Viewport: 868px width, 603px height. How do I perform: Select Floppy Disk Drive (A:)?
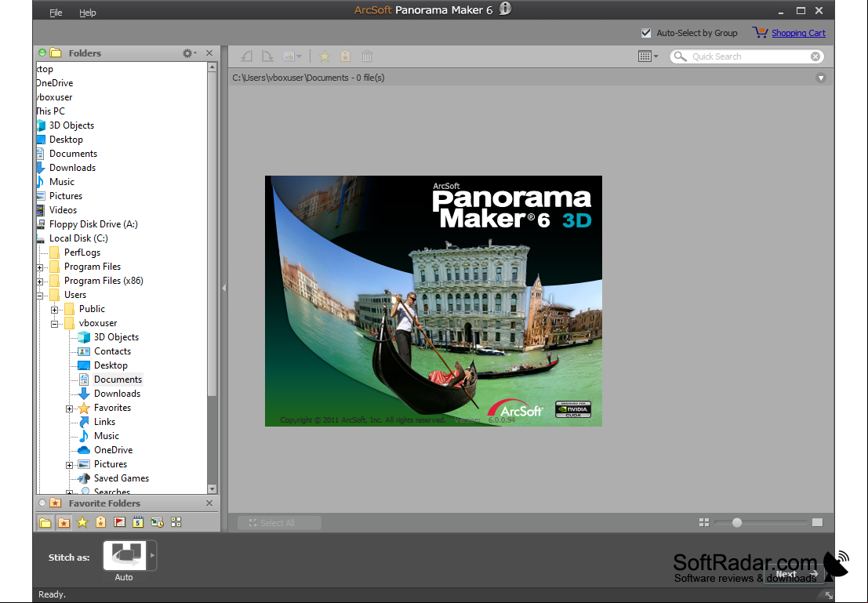[93, 224]
